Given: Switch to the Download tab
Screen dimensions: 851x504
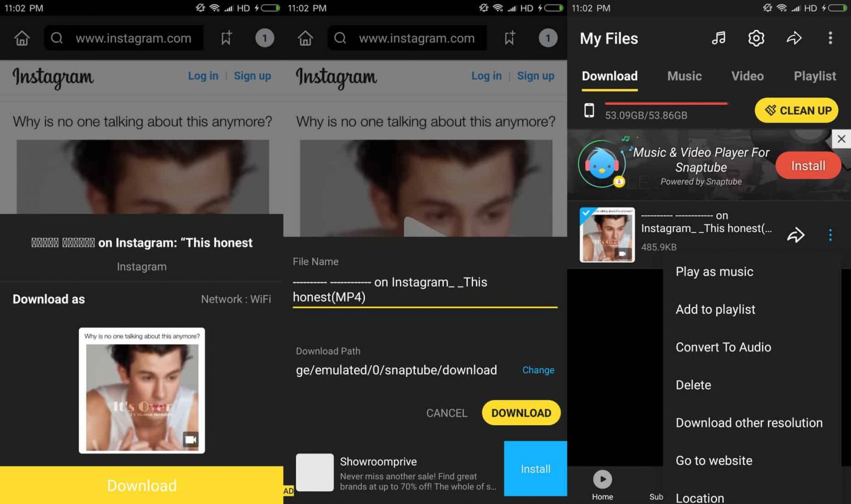Looking at the screenshot, I should [x=610, y=76].
